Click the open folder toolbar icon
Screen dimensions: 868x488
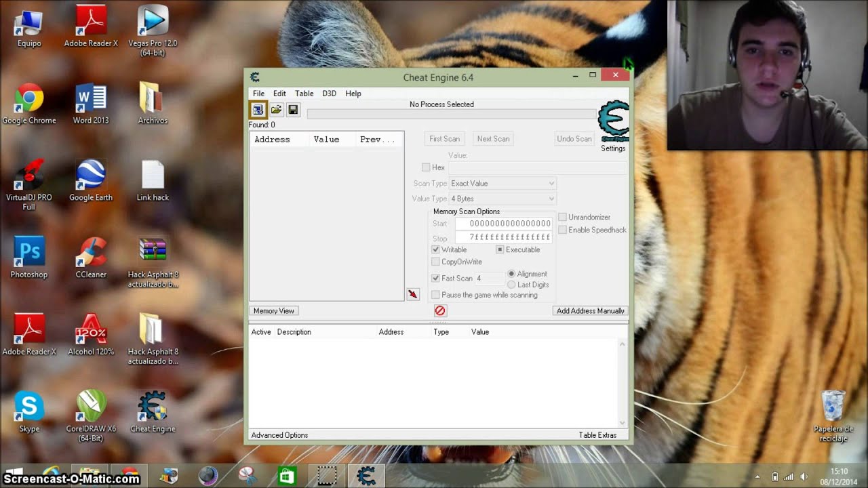[276, 109]
